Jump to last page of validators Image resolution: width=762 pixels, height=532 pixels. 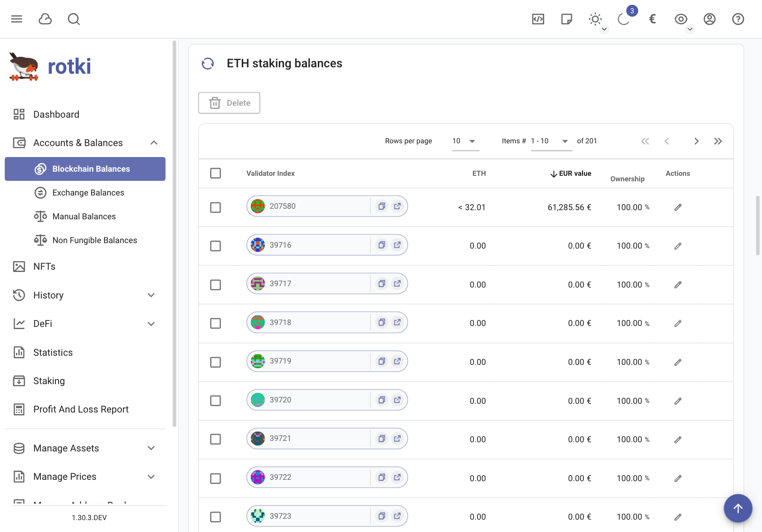(718, 141)
